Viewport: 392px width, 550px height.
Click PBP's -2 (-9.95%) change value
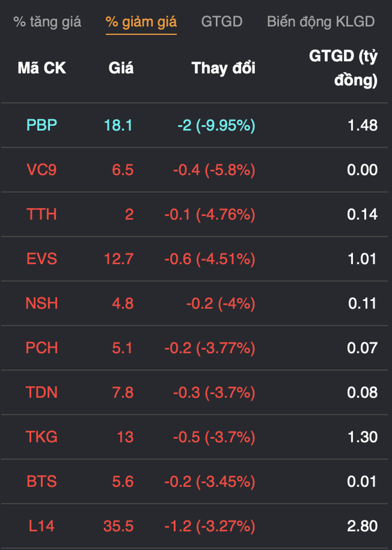(216, 125)
